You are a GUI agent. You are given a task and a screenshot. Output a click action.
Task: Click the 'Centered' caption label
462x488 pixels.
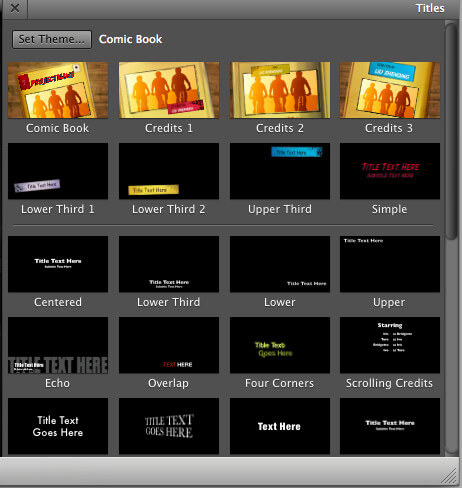(x=58, y=302)
